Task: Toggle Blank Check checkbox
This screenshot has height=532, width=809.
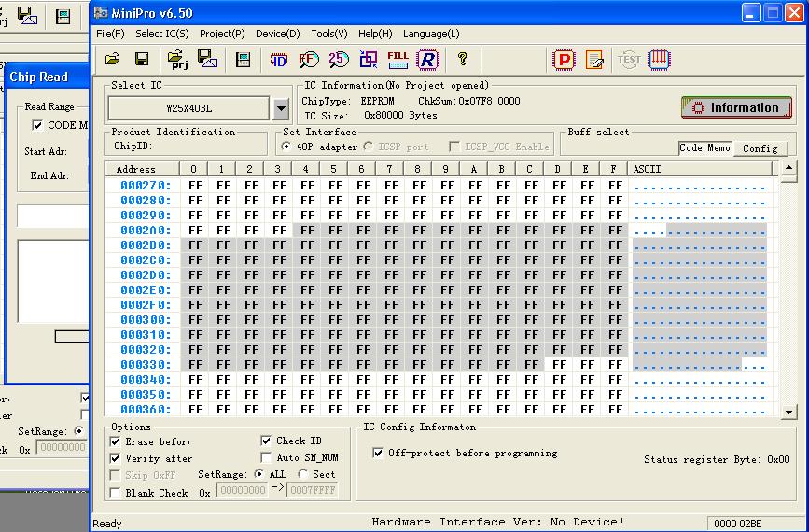Action: click(x=115, y=493)
